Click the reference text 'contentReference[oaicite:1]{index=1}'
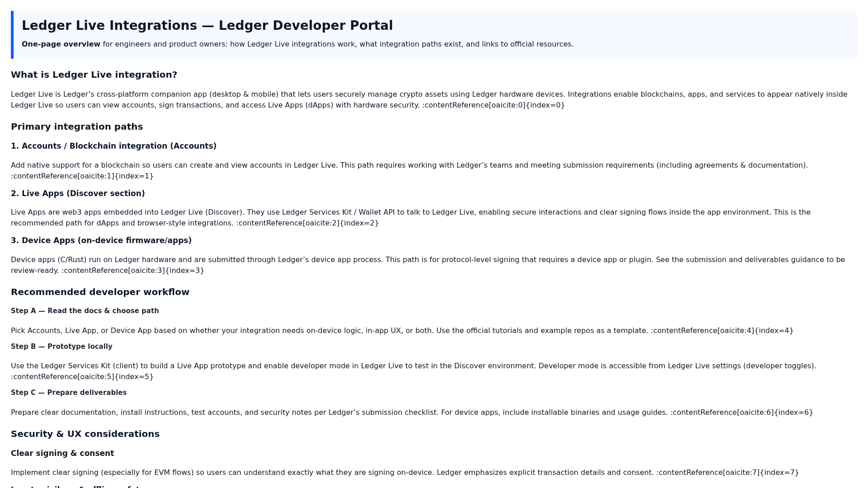This screenshot has height=488, width=868. 84,176
